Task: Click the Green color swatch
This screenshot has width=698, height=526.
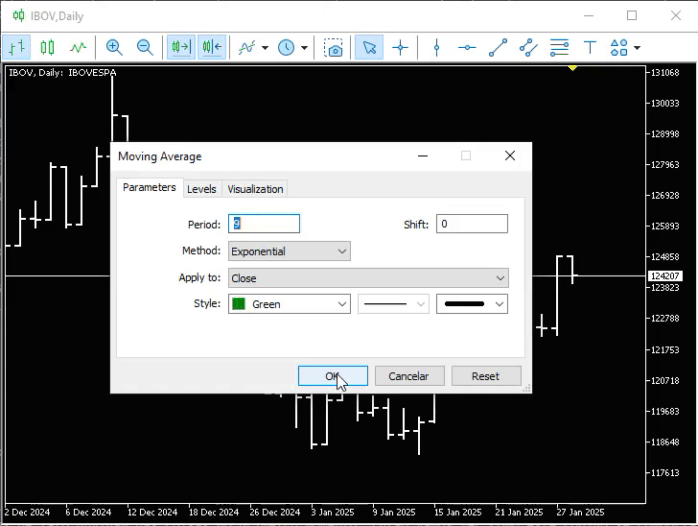Action: tap(240, 304)
